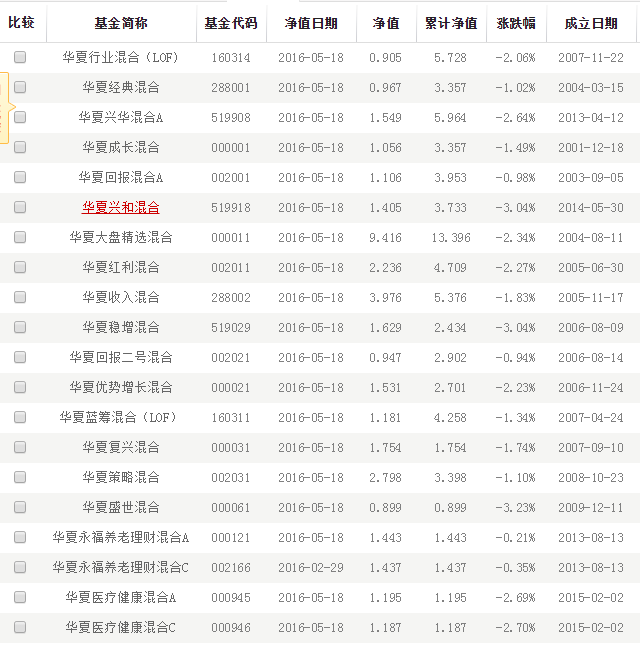The width and height of the screenshot is (640, 646).
Task: Select the checkbox for 华夏红利混合
Action: (x=20, y=267)
